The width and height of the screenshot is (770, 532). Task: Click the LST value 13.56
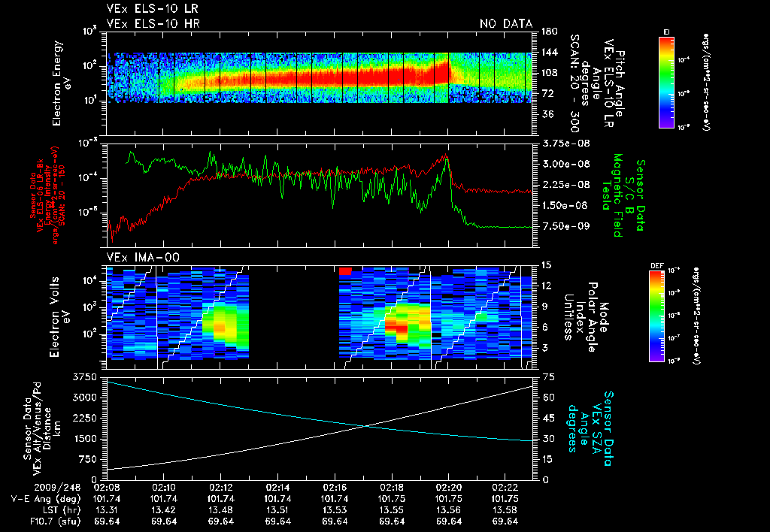pos(448,510)
